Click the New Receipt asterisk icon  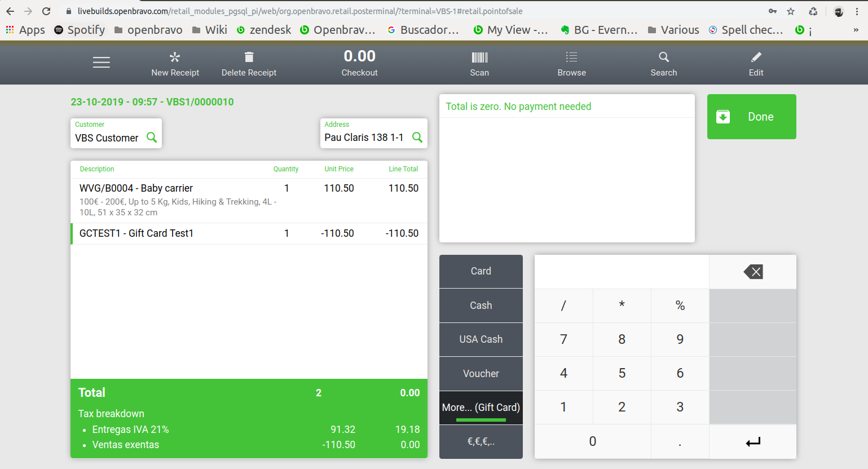click(175, 57)
